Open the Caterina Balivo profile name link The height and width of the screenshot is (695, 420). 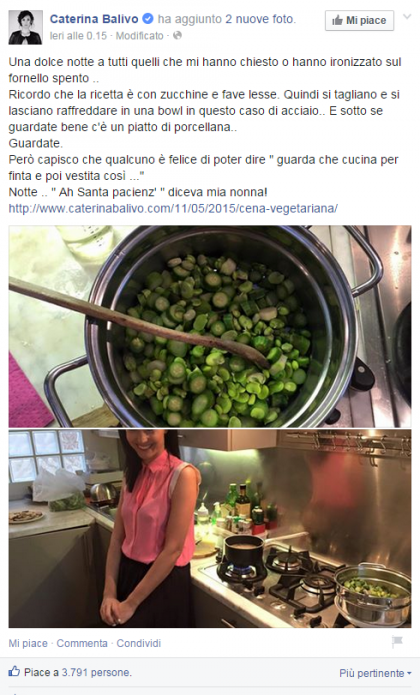click(x=94, y=19)
